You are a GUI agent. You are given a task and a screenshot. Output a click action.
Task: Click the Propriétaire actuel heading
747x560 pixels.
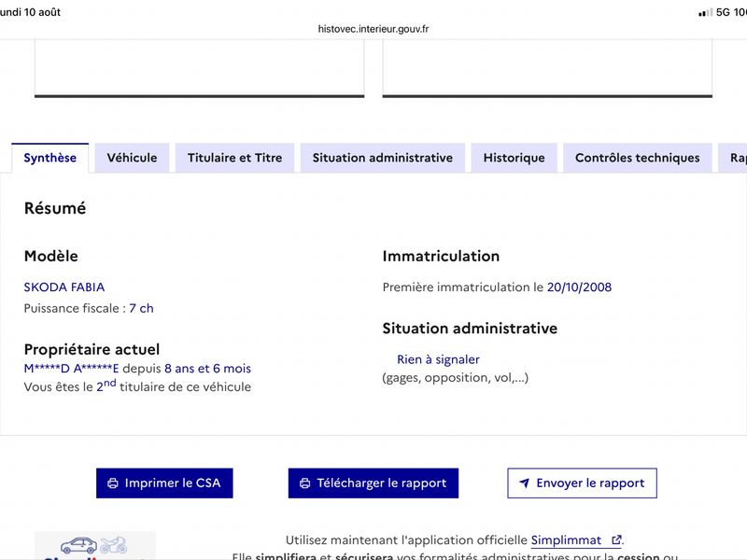pyautogui.click(x=92, y=349)
